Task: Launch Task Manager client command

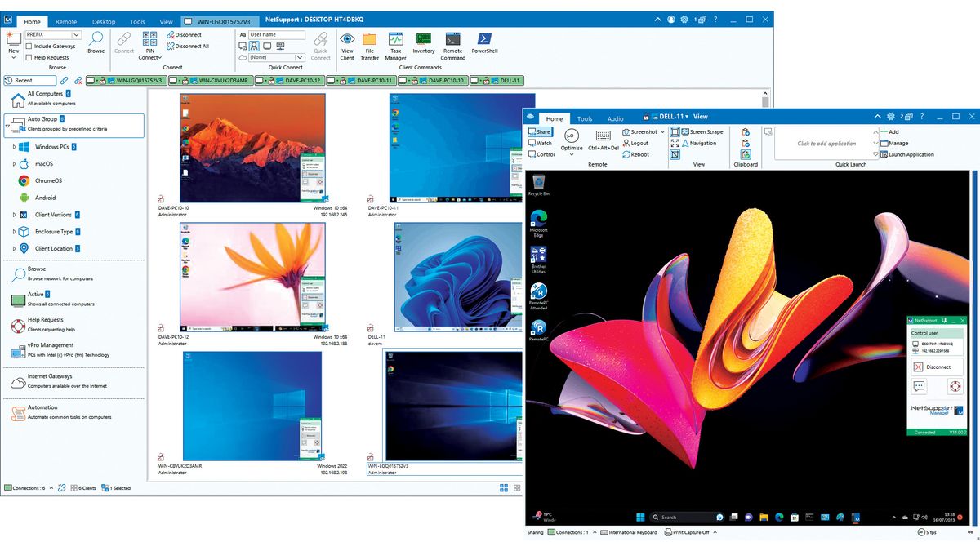Action: pos(395,46)
